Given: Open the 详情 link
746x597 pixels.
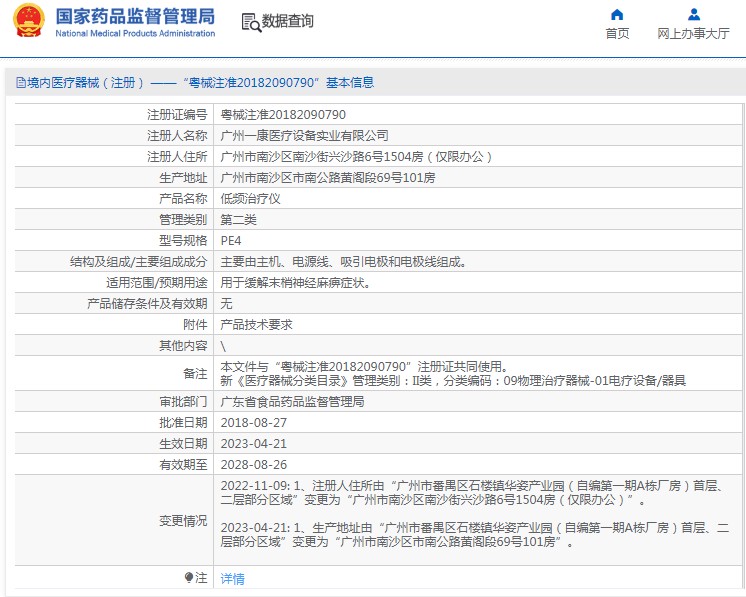Looking at the screenshot, I should pyautogui.click(x=232, y=578).
